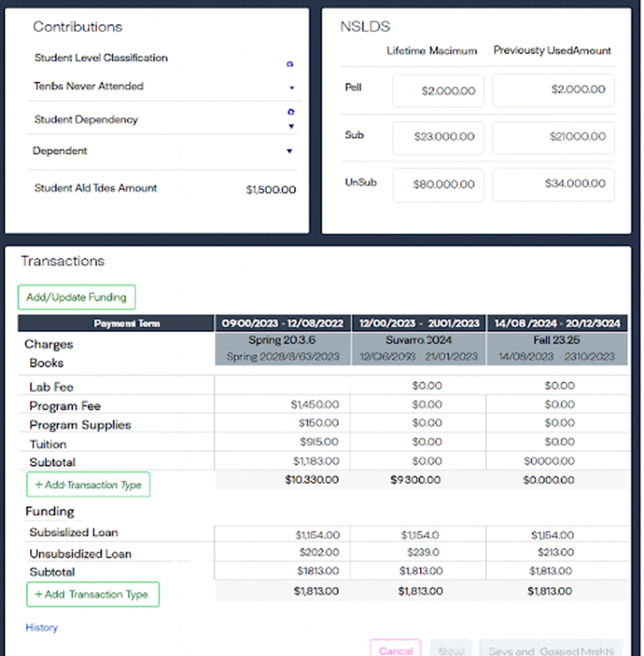This screenshot has width=644, height=656.
Task: Click the Pell Previously Used Amount field
Action: point(553,90)
